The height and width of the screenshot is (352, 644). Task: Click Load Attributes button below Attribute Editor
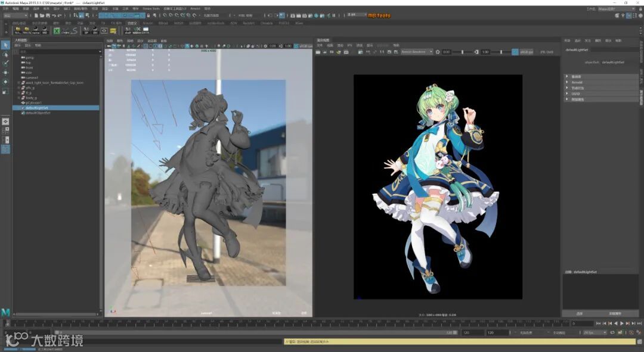click(x=615, y=313)
